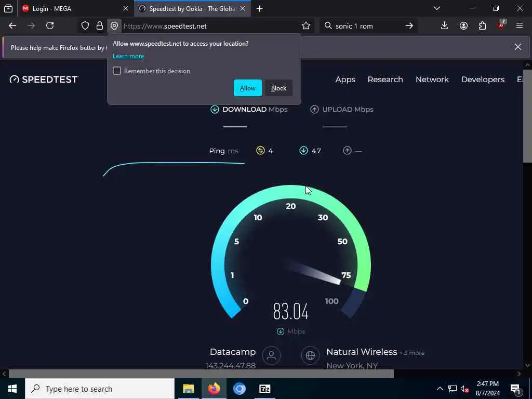Click the search magnifier icon
This screenshot has width=532, height=399.
click(x=328, y=26)
